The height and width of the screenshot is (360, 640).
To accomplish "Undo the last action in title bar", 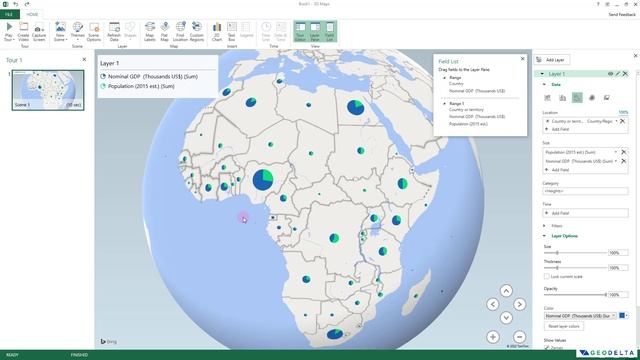I will click(x=16, y=4).
